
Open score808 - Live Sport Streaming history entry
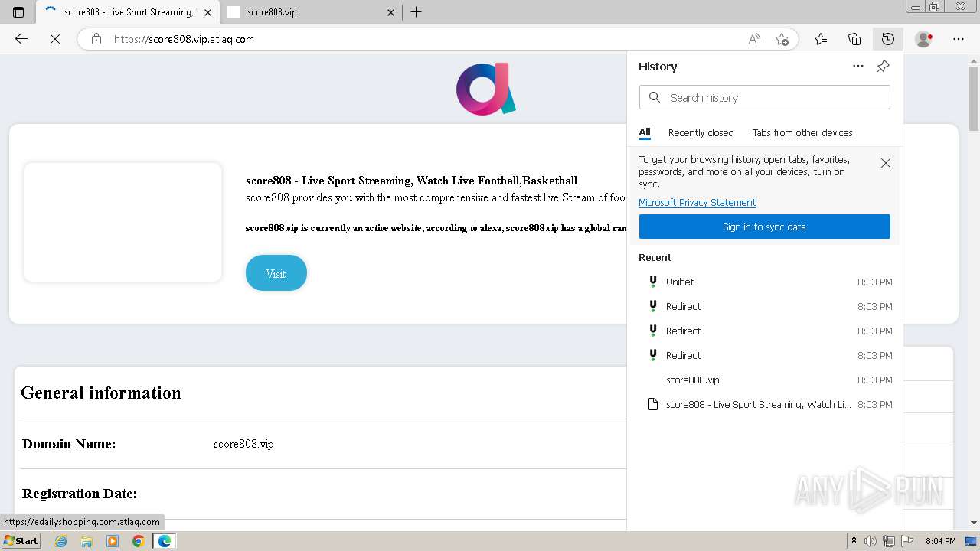coord(766,404)
